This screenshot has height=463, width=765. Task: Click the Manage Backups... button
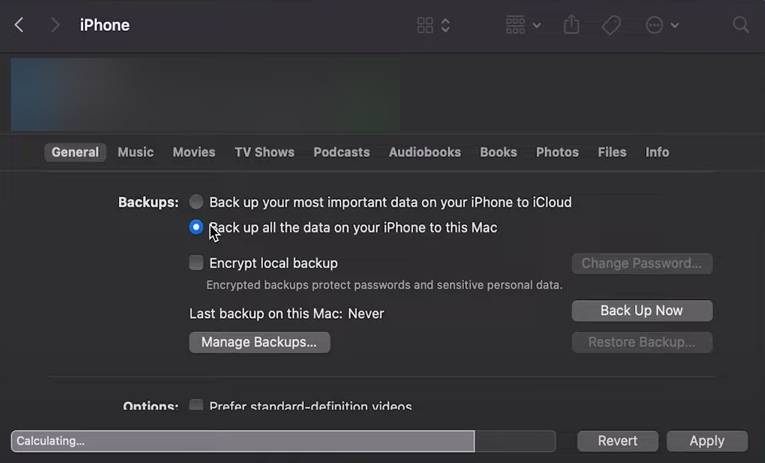(259, 342)
